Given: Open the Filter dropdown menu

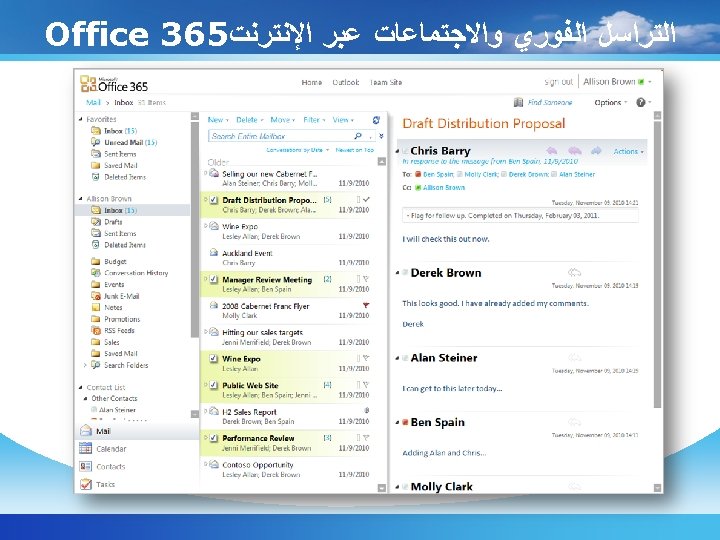Looking at the screenshot, I should (314, 120).
